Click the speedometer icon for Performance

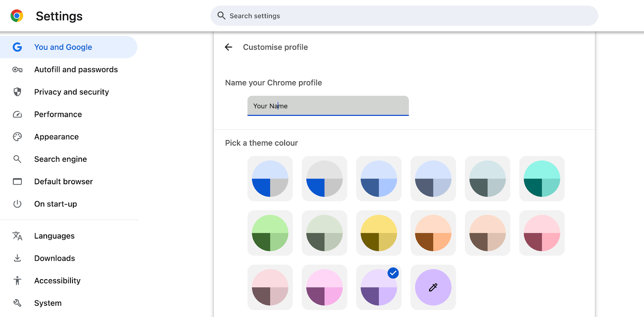coord(17,114)
